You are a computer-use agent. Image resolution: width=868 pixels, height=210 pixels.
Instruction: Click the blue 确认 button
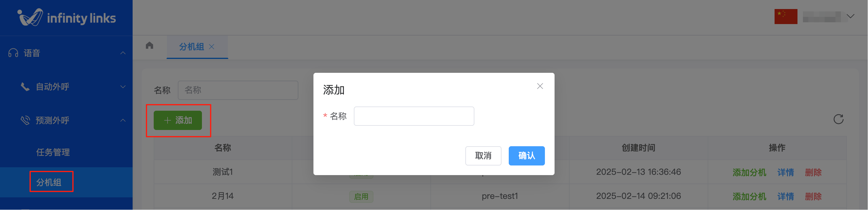(526, 156)
